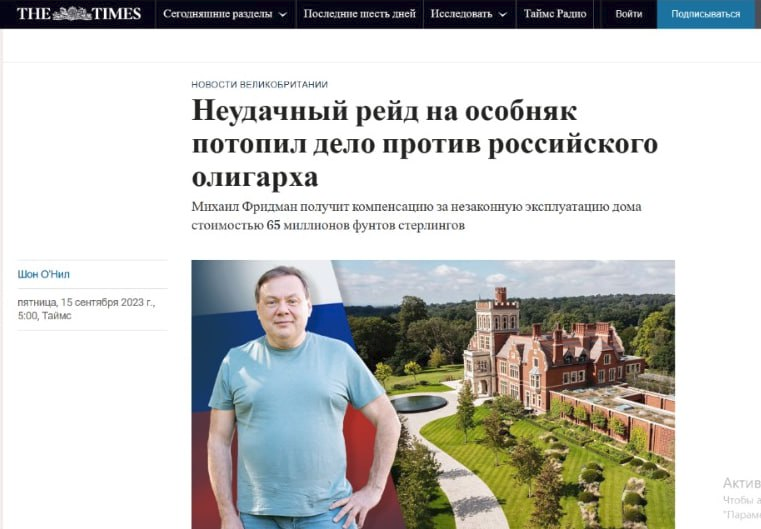Click chevron next to Сегодняшние разделы
The width and height of the screenshot is (761, 529).
point(283,15)
